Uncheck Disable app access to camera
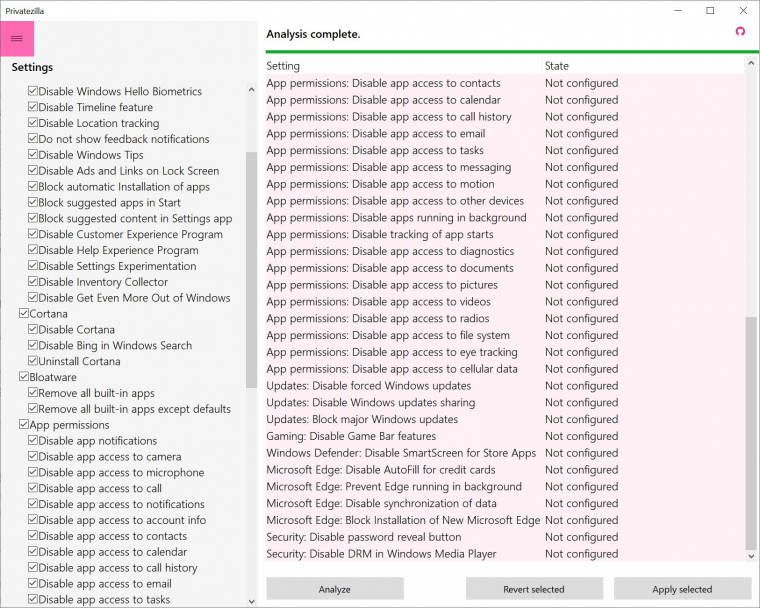 tap(33, 457)
